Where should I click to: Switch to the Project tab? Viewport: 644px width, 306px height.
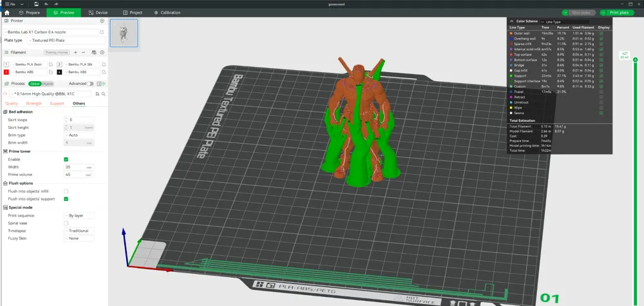click(x=132, y=13)
